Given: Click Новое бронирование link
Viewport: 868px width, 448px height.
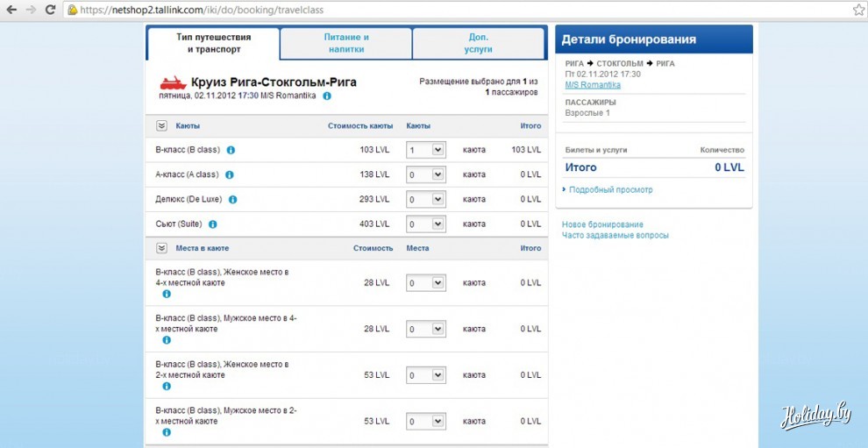Looking at the screenshot, I should click(x=602, y=224).
